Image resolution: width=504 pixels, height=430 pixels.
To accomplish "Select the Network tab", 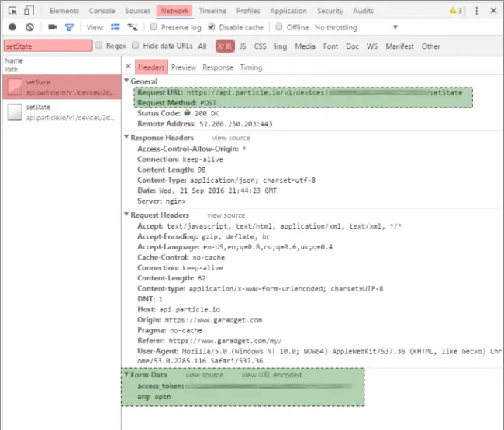I will pyautogui.click(x=174, y=11).
